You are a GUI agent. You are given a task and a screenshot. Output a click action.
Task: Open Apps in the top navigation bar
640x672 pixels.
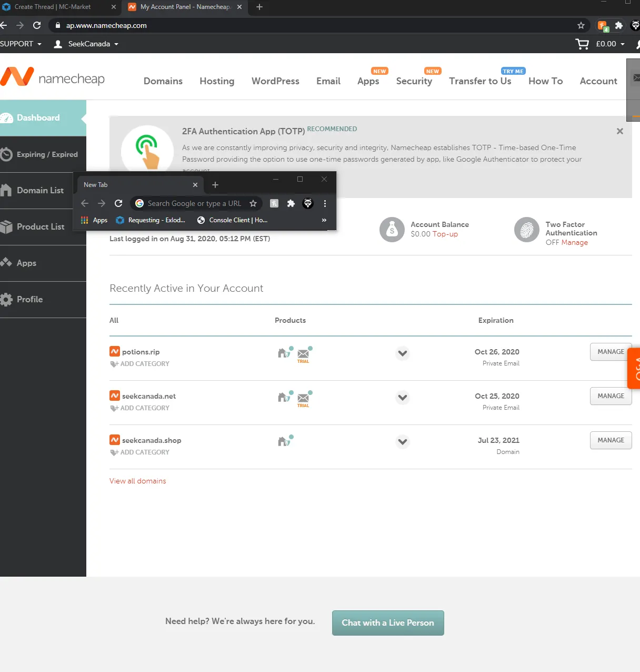coord(368,81)
